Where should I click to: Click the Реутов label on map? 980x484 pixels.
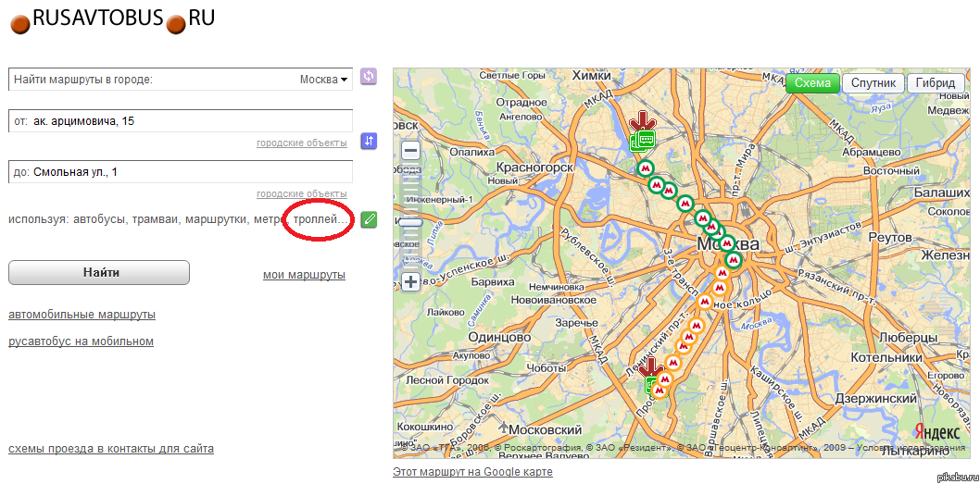point(891,238)
